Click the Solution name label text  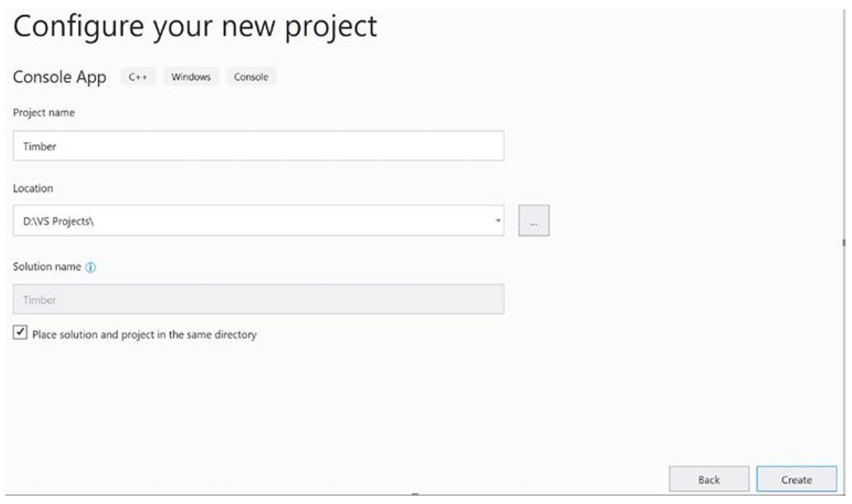(47, 267)
